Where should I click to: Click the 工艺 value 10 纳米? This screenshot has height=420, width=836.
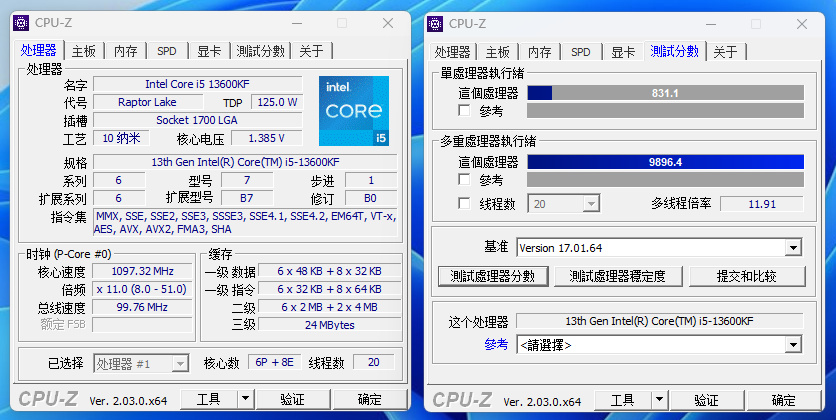click(x=122, y=138)
